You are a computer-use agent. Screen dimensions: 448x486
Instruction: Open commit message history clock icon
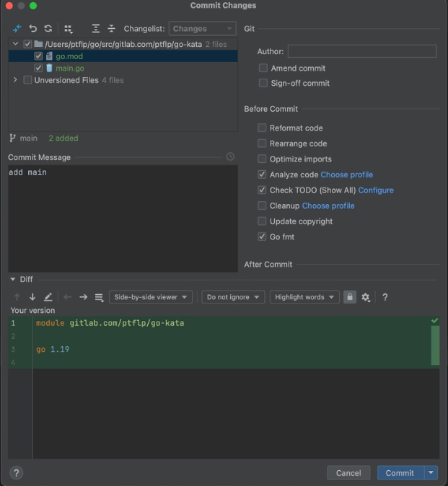coord(230,156)
